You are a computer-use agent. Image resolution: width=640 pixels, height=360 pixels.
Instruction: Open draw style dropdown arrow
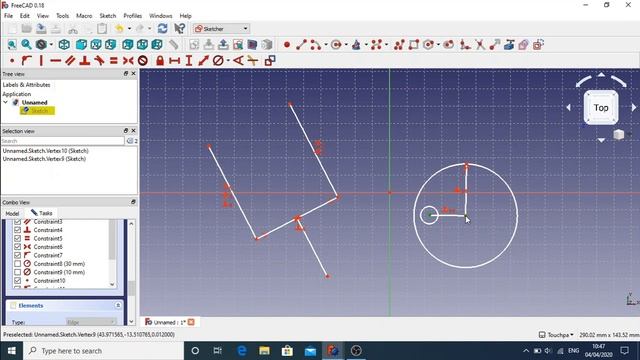pyautogui.click(x=51, y=44)
